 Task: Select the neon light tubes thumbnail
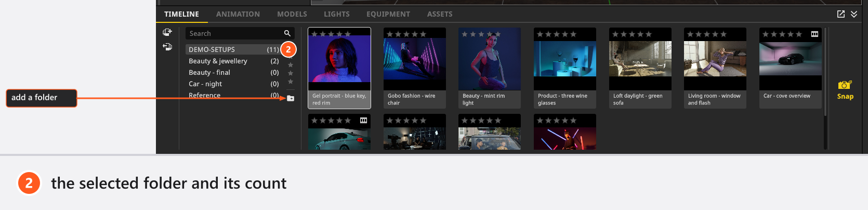point(565,132)
